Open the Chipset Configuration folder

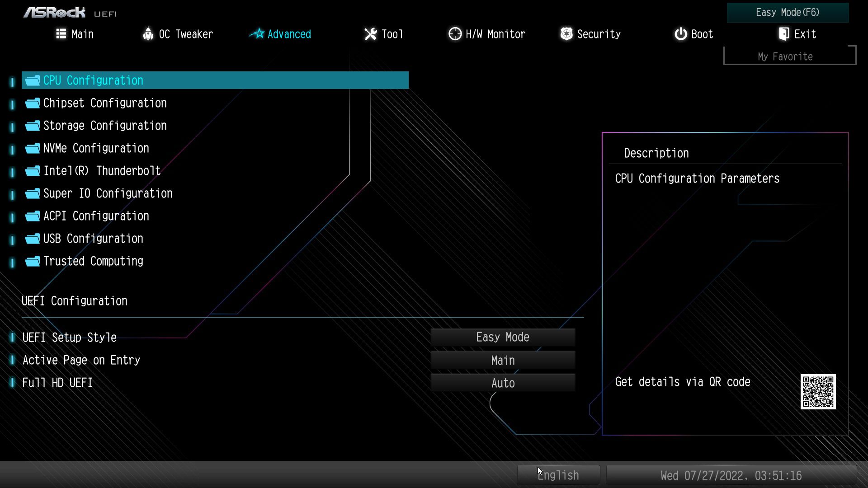pyautogui.click(x=105, y=103)
